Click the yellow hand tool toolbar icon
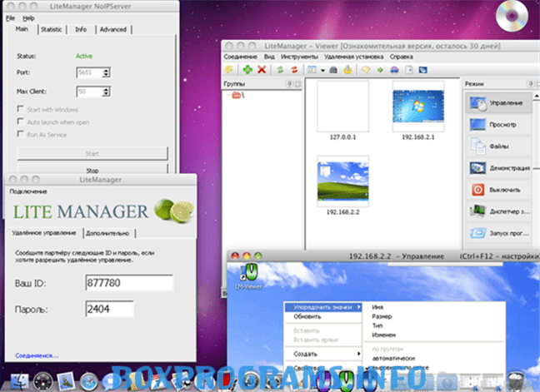Screen dimensions: 540x392 (347, 70)
